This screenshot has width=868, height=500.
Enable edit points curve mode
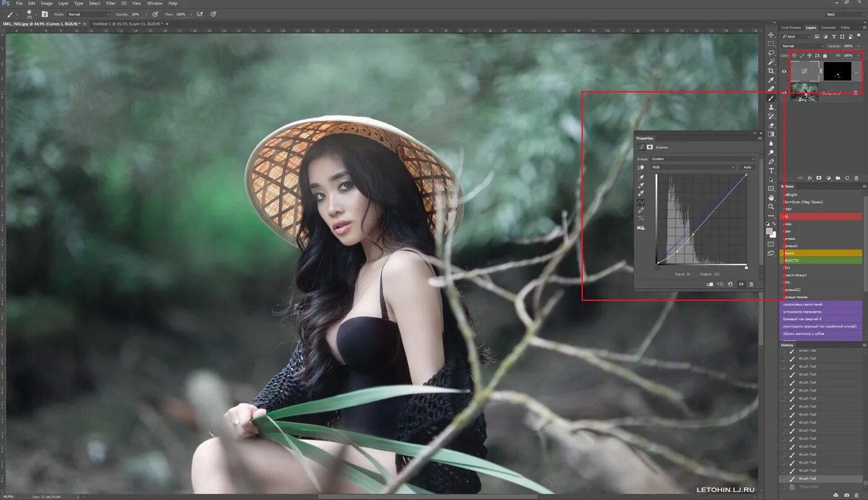[640, 202]
